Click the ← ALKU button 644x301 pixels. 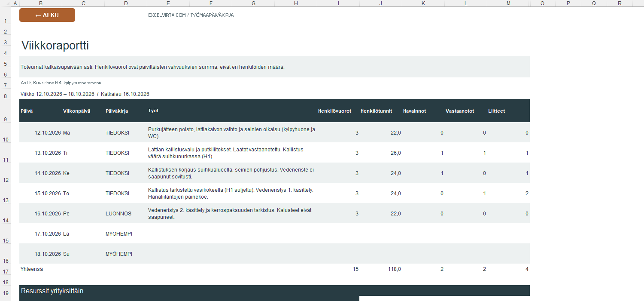pyautogui.click(x=47, y=15)
